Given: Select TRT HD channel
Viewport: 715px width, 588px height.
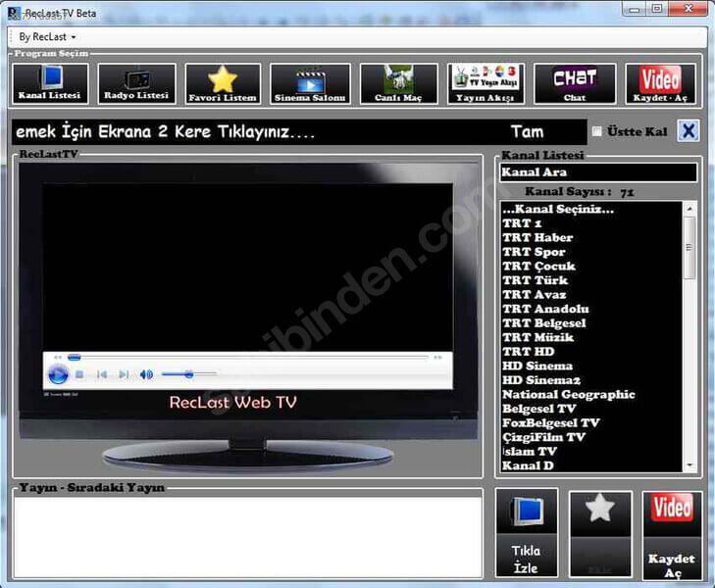Looking at the screenshot, I should (x=591, y=352).
